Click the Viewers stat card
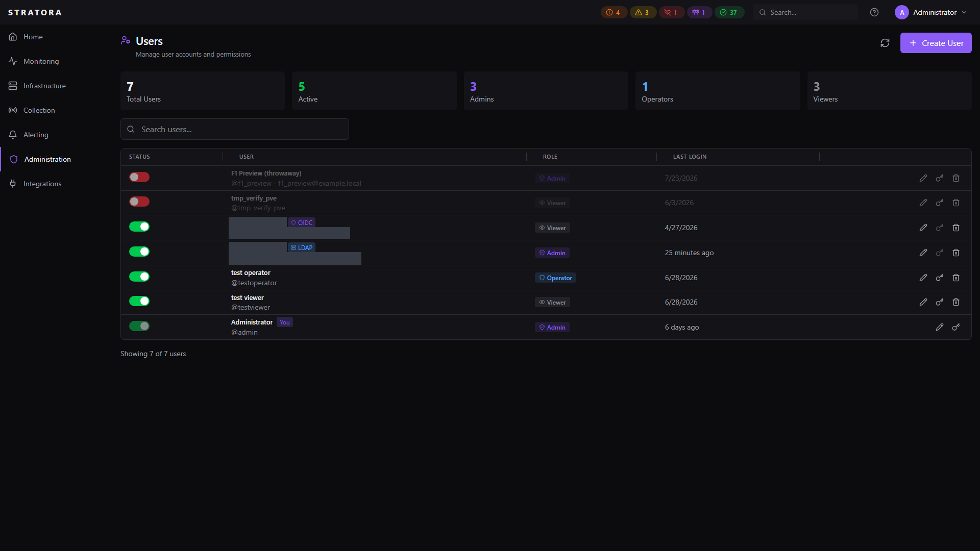This screenshot has width=980, height=551. 889,91
